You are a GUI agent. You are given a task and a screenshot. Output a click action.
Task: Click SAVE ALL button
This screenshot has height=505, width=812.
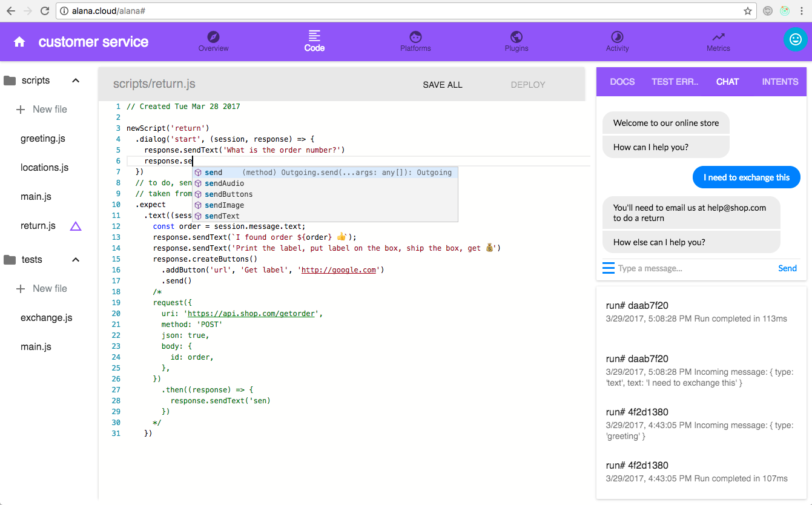pos(443,85)
